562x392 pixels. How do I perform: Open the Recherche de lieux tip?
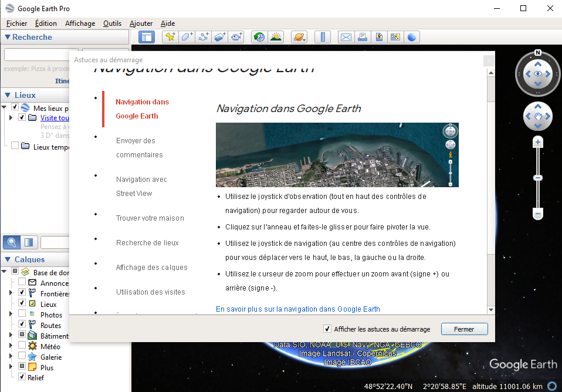pyautogui.click(x=147, y=243)
